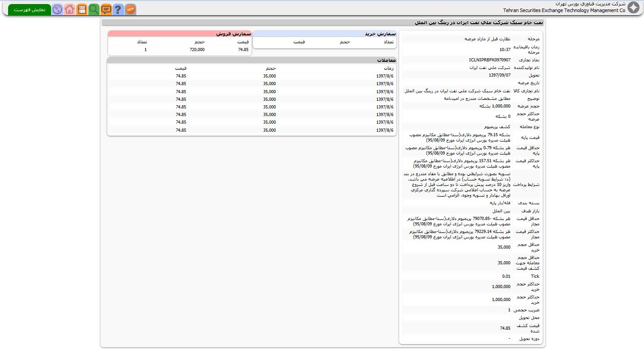Click the target market value 'بین الملل'
The width and height of the screenshot is (644, 349).
[x=501, y=211]
